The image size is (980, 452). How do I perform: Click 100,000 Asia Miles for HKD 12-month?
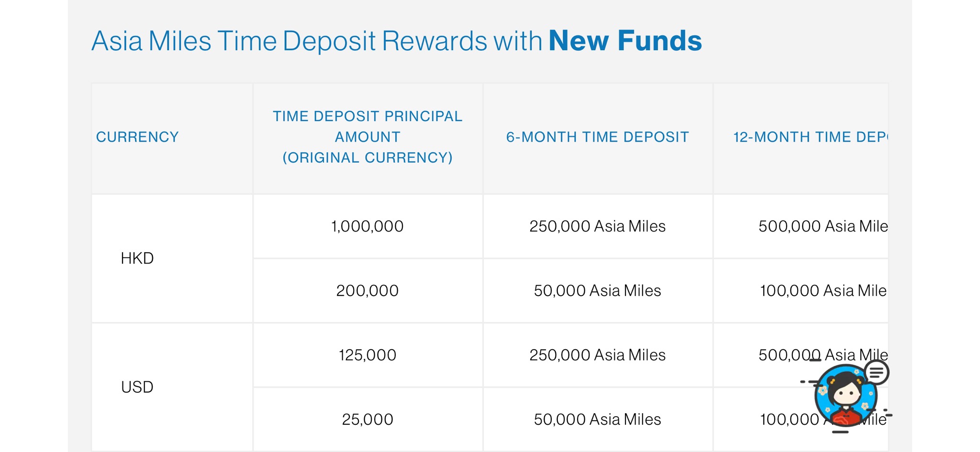point(824,291)
